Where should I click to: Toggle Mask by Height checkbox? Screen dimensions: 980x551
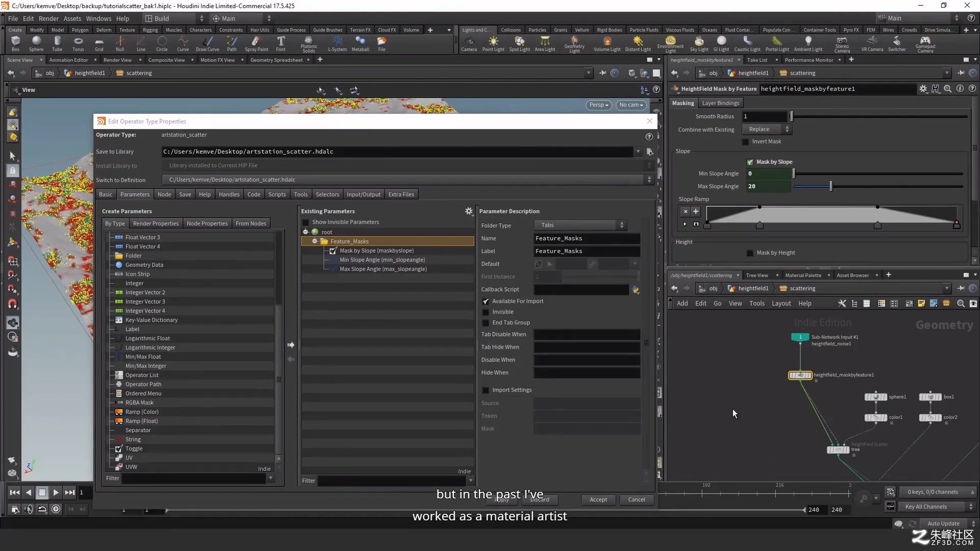pos(750,253)
